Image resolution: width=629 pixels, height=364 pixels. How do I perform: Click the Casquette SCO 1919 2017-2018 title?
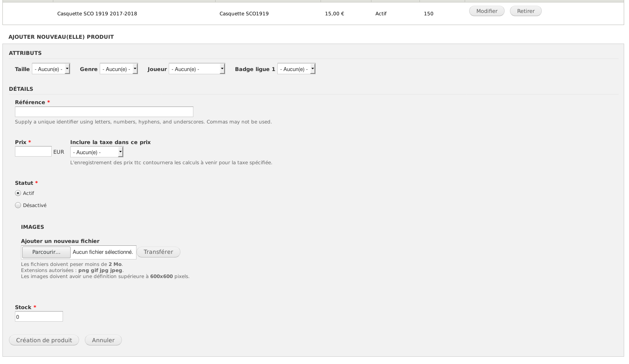97,14
